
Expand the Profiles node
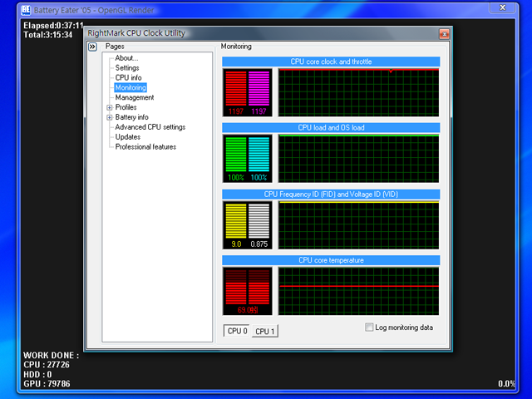click(109, 107)
